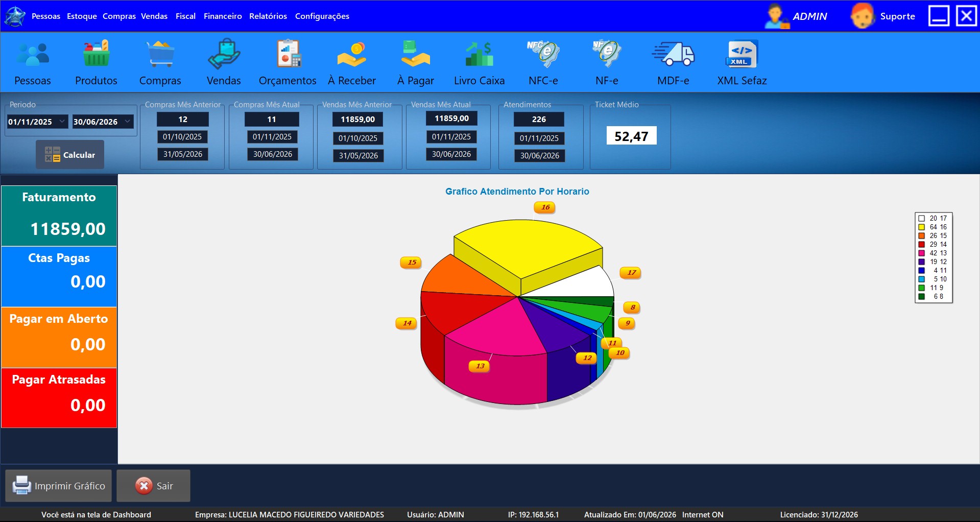This screenshot has width=980, height=522.
Task: Click the Compras Mês Atual value 11
Action: (x=272, y=119)
